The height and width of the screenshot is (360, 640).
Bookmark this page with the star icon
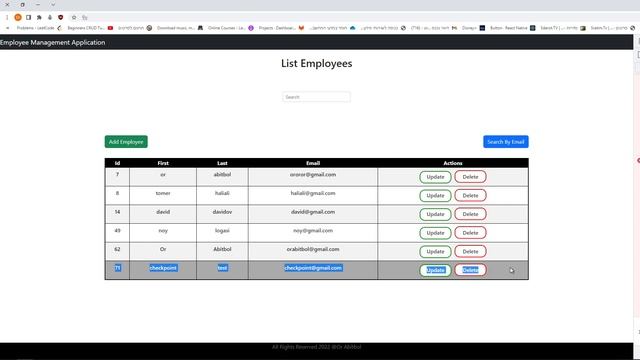pos(74,18)
